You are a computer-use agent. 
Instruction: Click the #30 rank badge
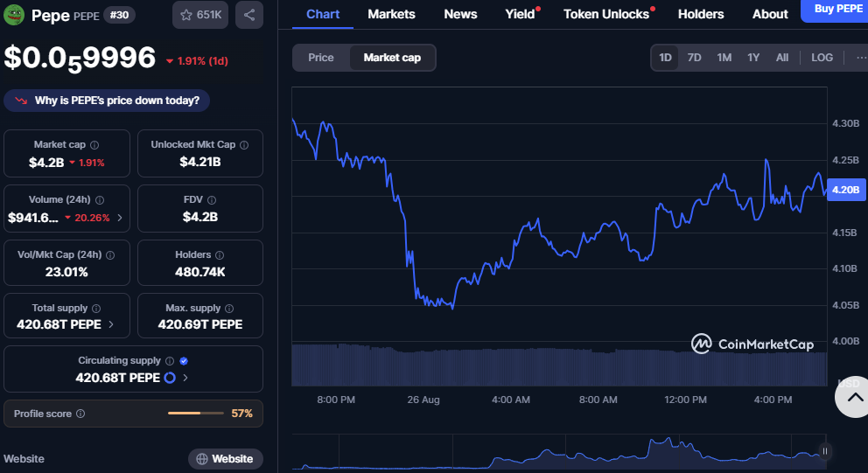pos(119,15)
